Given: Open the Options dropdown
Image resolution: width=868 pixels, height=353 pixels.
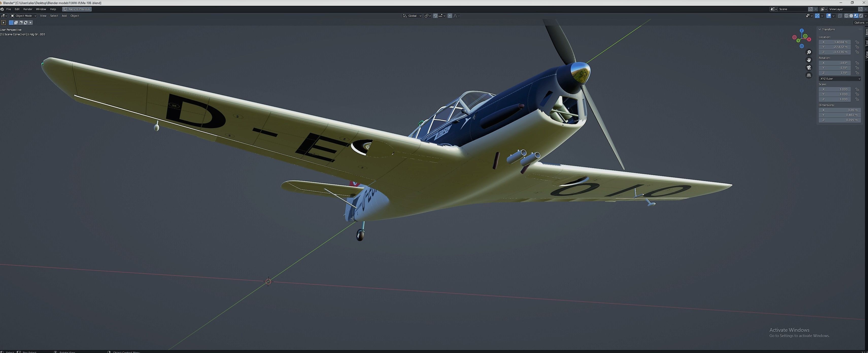Looking at the screenshot, I should 861,23.
